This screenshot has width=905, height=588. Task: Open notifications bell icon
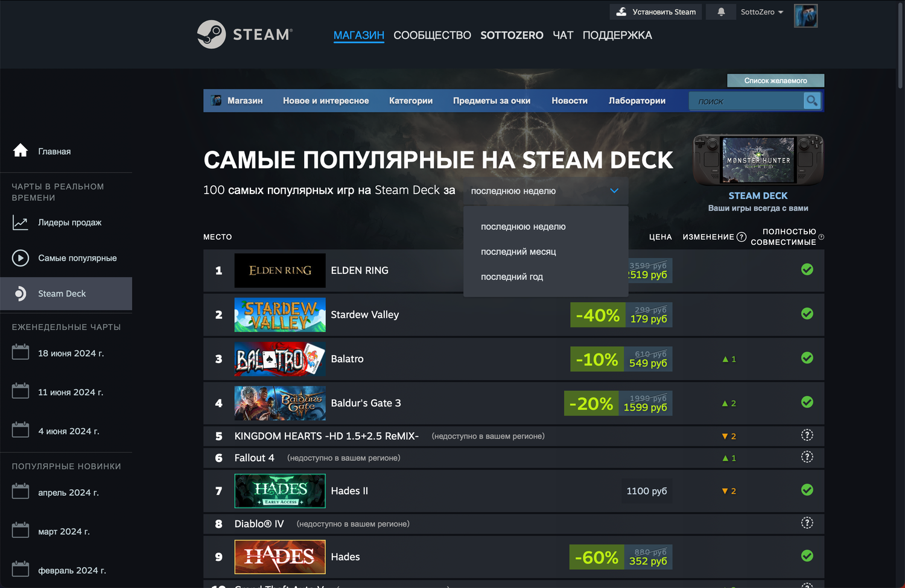point(721,12)
